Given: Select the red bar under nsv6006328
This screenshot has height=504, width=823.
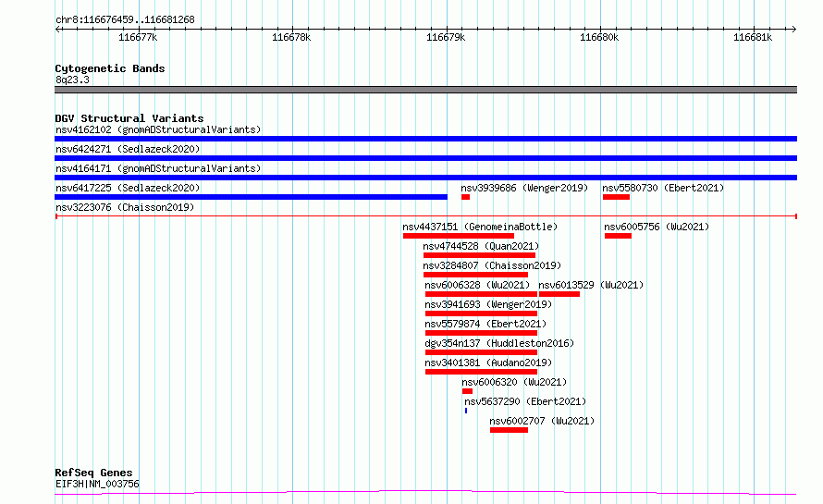Looking at the screenshot, I should [x=481, y=294].
